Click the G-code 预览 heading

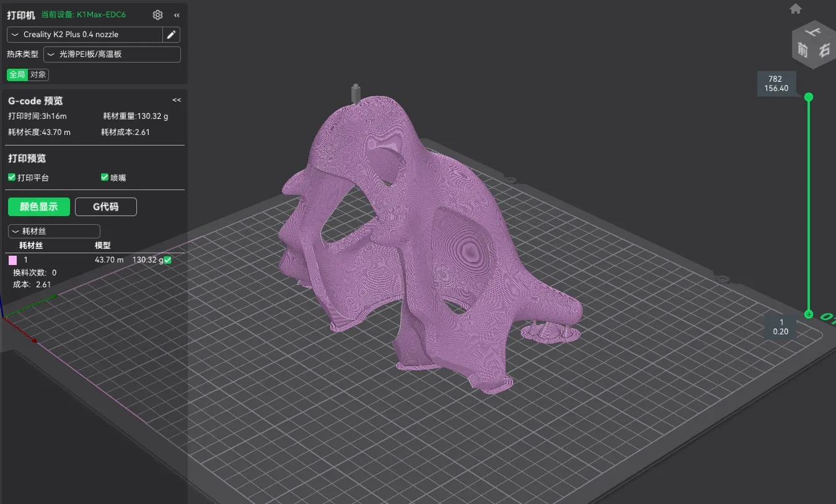pyautogui.click(x=35, y=100)
